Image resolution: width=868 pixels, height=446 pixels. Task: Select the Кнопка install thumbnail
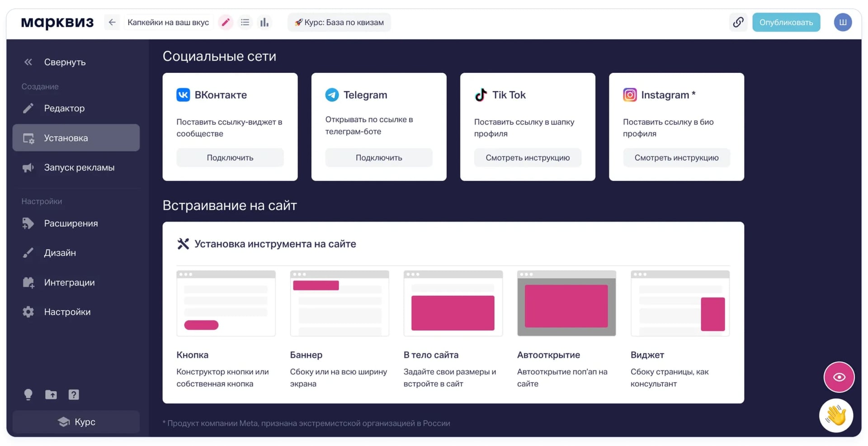point(226,303)
